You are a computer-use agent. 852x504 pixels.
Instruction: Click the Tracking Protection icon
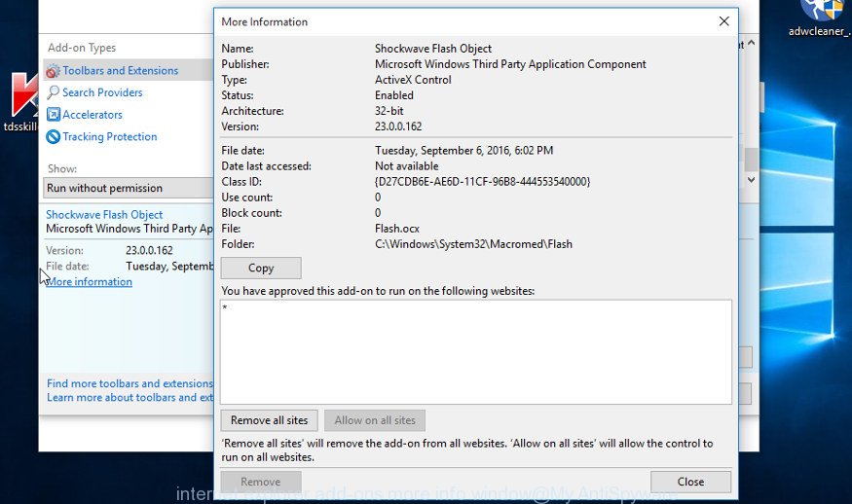[53, 137]
